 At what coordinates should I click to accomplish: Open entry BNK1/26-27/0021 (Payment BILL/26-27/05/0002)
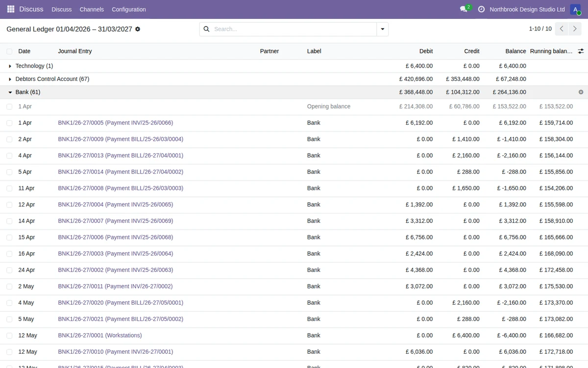pos(121,319)
